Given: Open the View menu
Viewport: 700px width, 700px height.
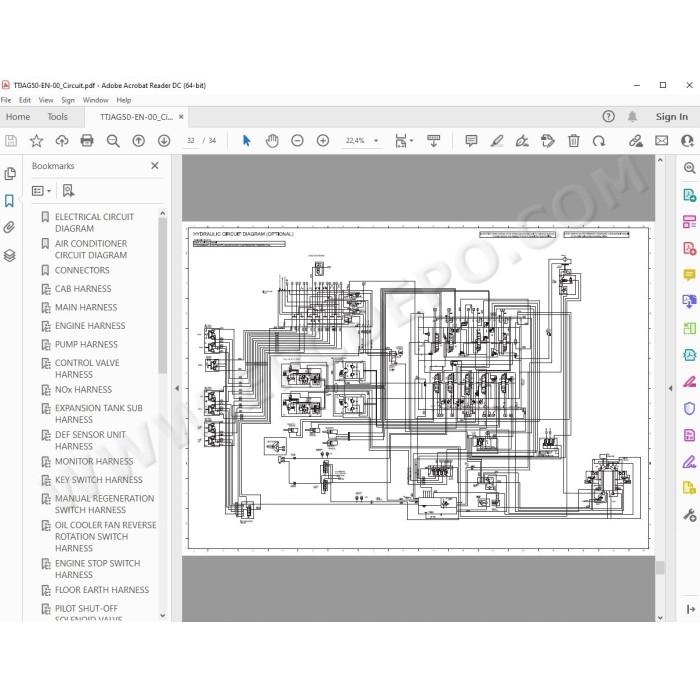Looking at the screenshot, I should [46, 100].
